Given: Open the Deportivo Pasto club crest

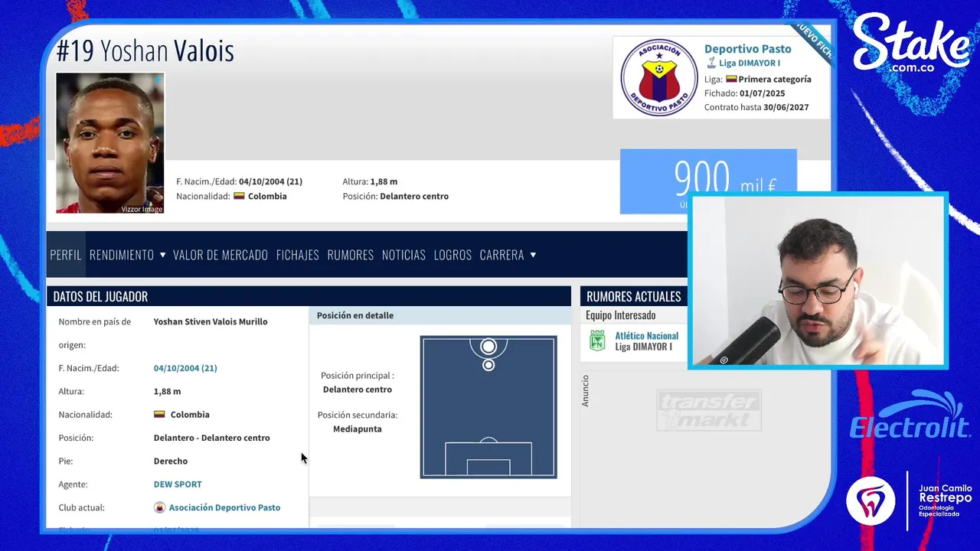Looking at the screenshot, I should (658, 77).
